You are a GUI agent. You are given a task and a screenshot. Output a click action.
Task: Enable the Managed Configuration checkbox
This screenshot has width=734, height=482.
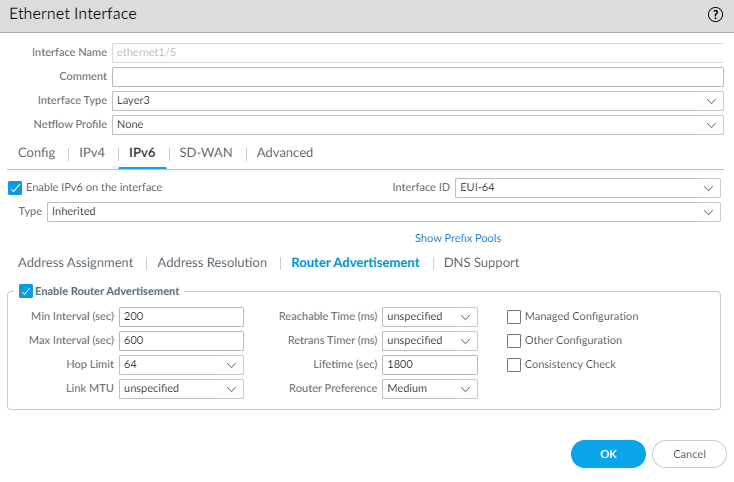coord(514,317)
